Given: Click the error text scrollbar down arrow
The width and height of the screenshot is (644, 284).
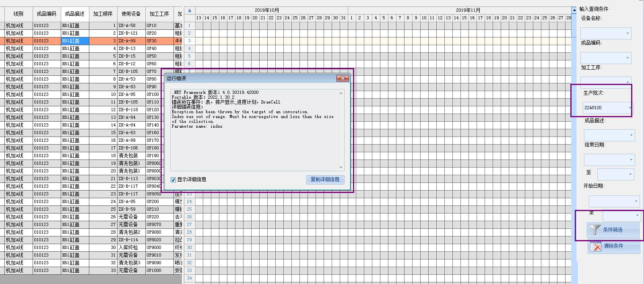Looking at the screenshot, I should coord(341,167).
